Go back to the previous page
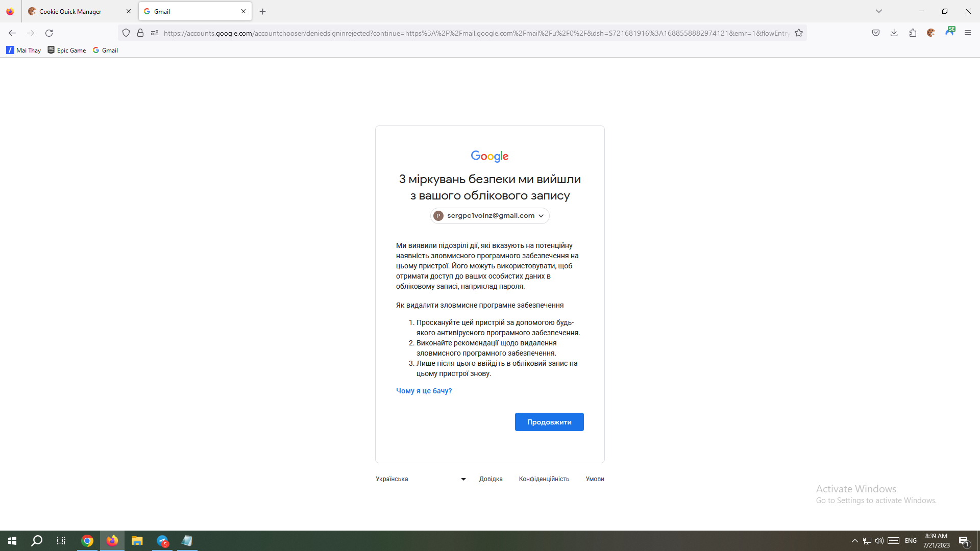Viewport: 980px width, 551px height. 12,33
